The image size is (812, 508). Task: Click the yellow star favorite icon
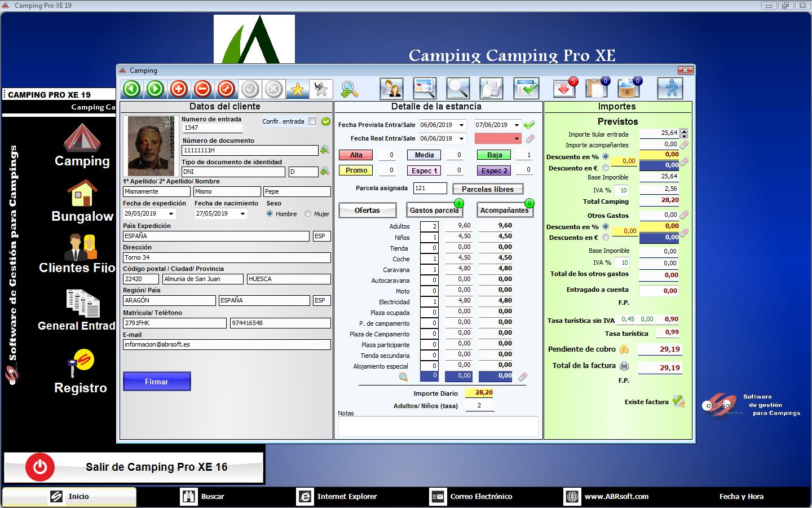click(x=297, y=89)
